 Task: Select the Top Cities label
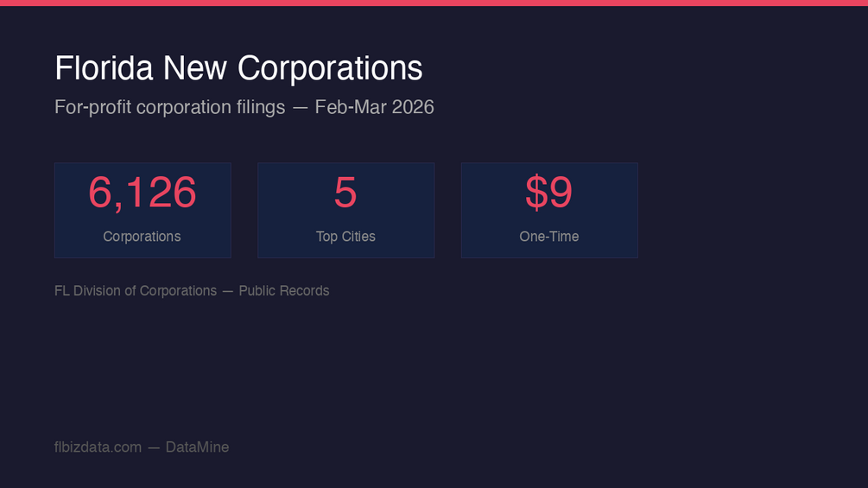coord(345,237)
